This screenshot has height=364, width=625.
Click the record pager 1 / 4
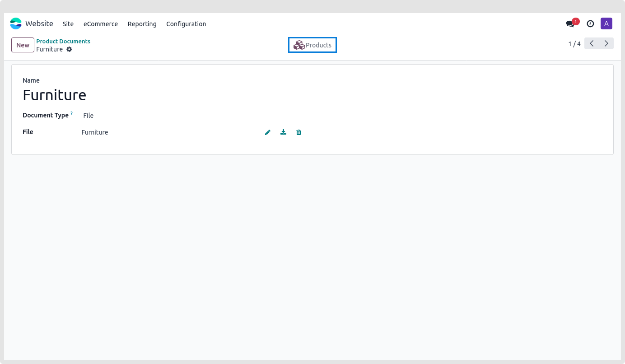[574, 44]
